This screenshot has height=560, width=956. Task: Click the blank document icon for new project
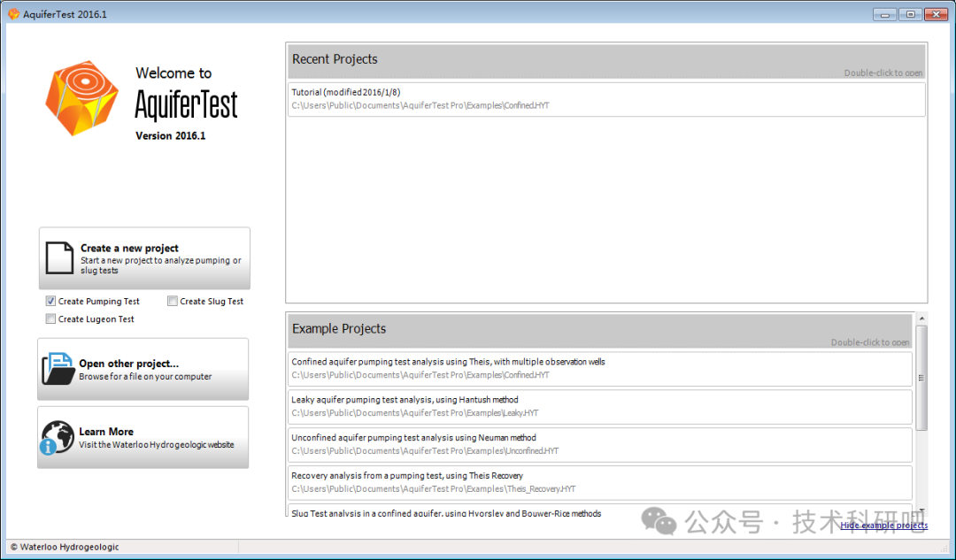pos(60,257)
